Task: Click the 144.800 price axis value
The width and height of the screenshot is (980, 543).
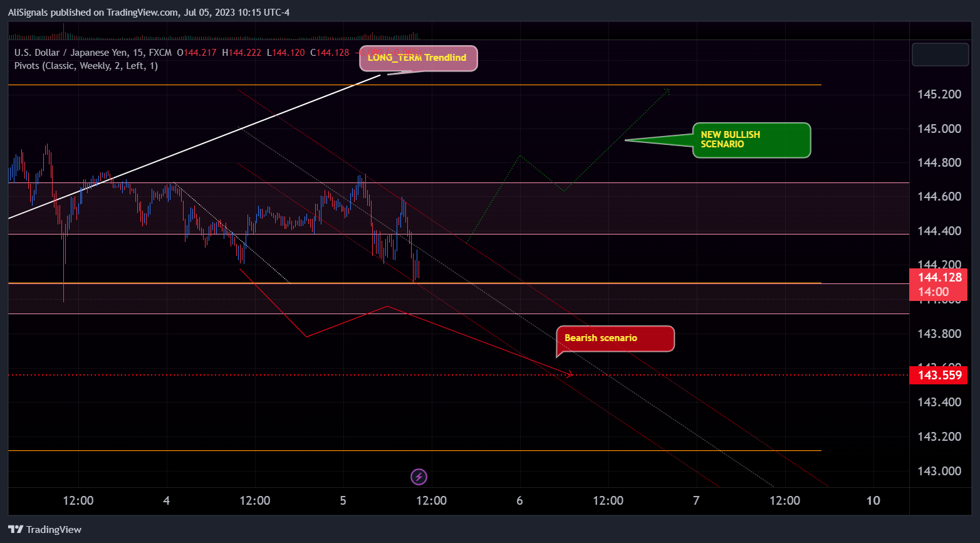Action: pyautogui.click(x=939, y=163)
